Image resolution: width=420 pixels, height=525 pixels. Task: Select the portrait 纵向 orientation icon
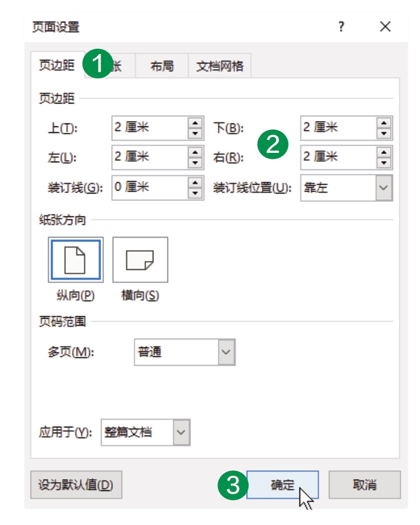coord(76,260)
